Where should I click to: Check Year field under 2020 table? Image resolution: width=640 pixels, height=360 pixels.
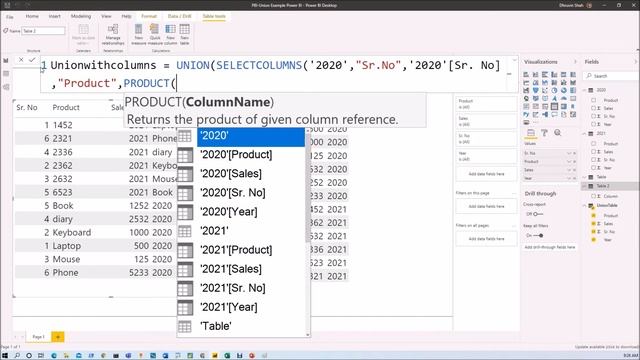click(594, 124)
